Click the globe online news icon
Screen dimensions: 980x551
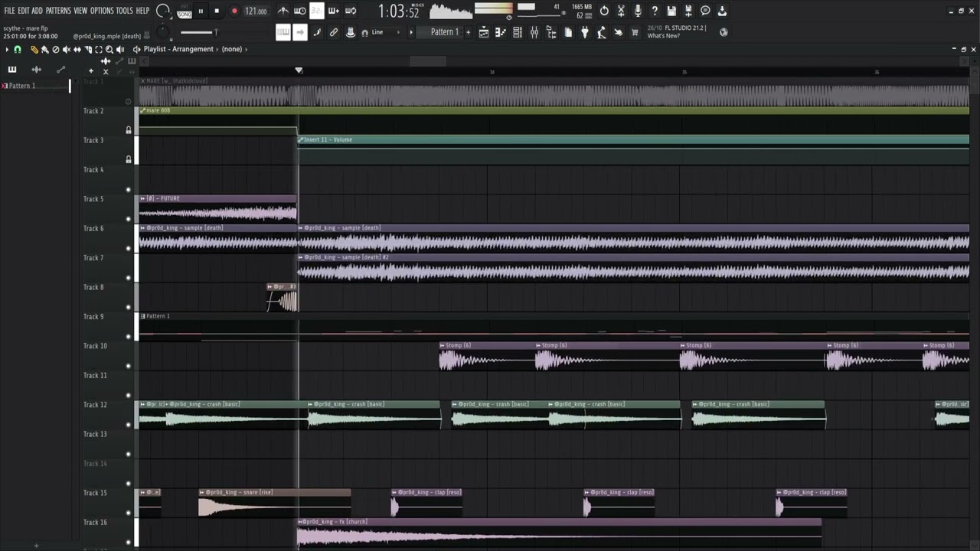(x=724, y=32)
